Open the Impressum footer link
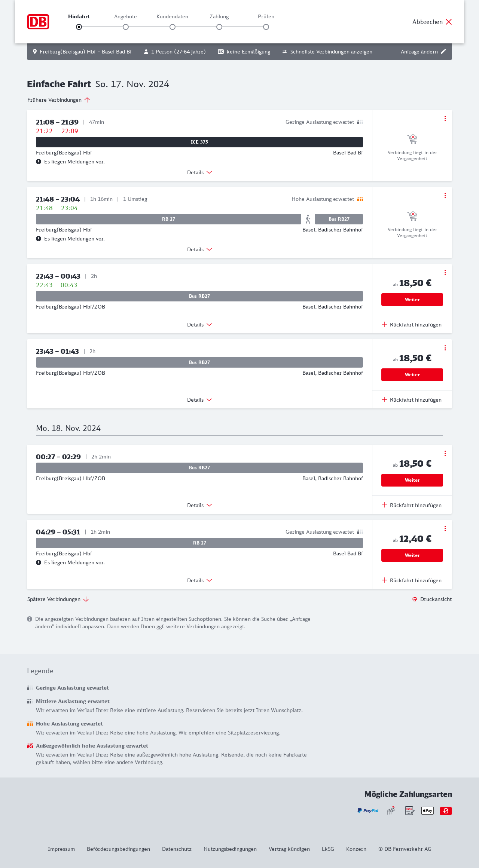479x868 pixels. click(x=61, y=849)
